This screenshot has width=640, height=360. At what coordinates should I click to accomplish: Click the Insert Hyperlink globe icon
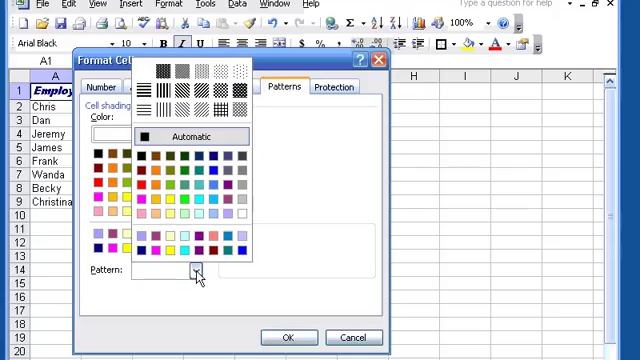tap(331, 23)
